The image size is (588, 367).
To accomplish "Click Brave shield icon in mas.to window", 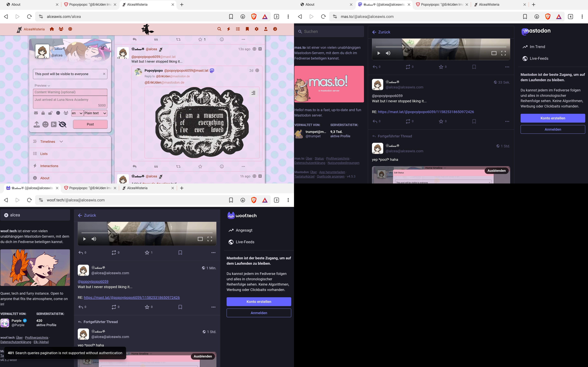I will click(548, 17).
